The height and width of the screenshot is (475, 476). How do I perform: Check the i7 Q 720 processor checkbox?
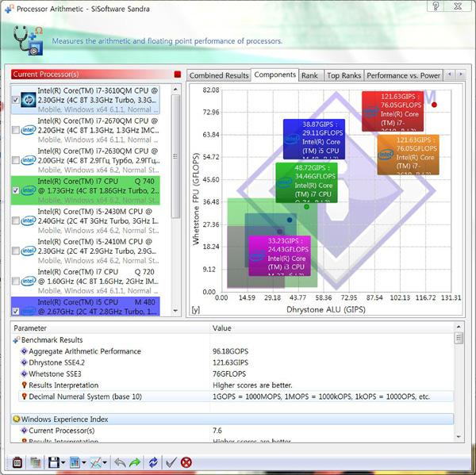point(16,281)
